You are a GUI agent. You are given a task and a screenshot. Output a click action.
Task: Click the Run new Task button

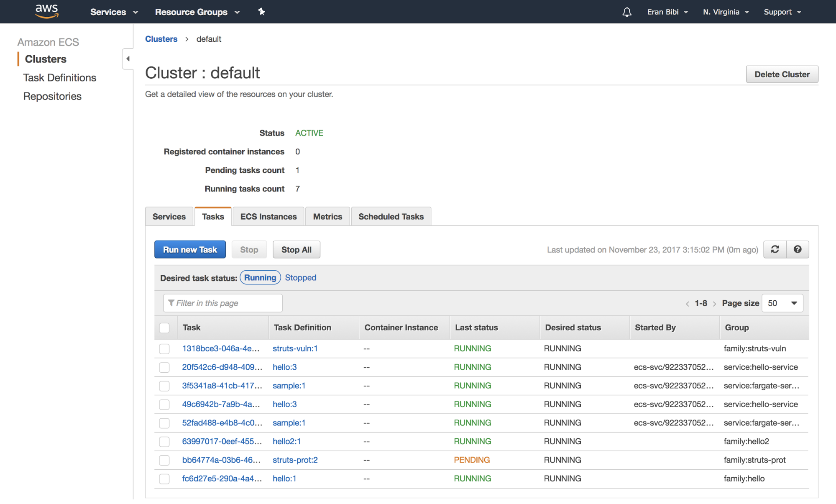pyautogui.click(x=190, y=250)
